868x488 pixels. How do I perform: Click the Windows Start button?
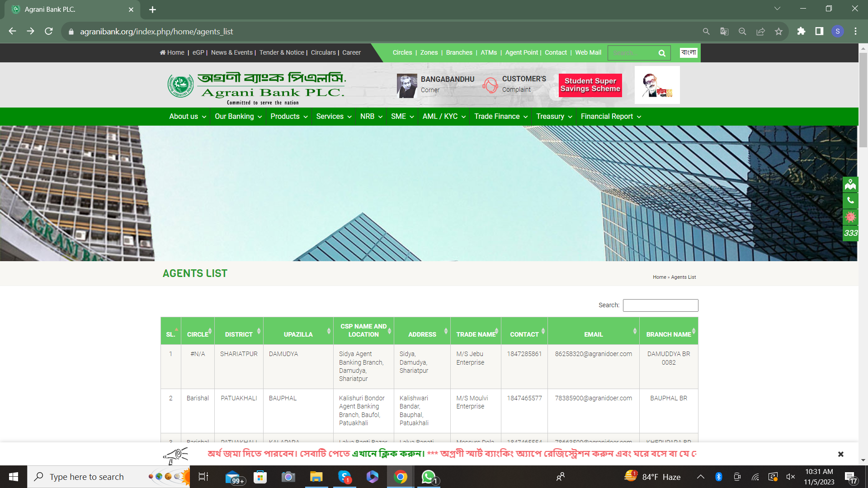[14, 477]
